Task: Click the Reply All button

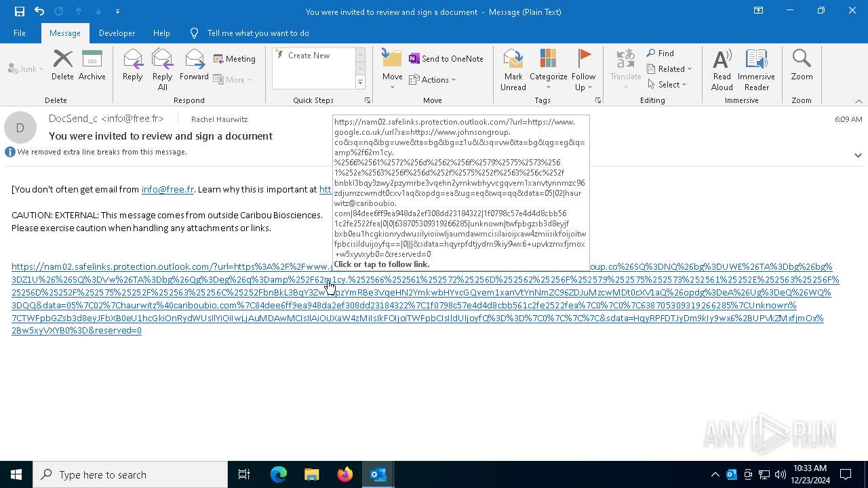Action: (x=163, y=69)
